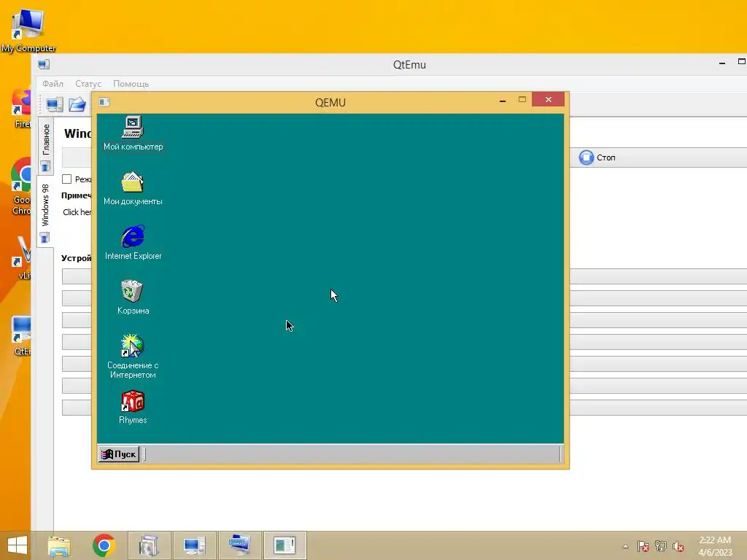The image size is (747, 560).
Task: Click the Action Center flag tray icon
Action: click(643, 545)
